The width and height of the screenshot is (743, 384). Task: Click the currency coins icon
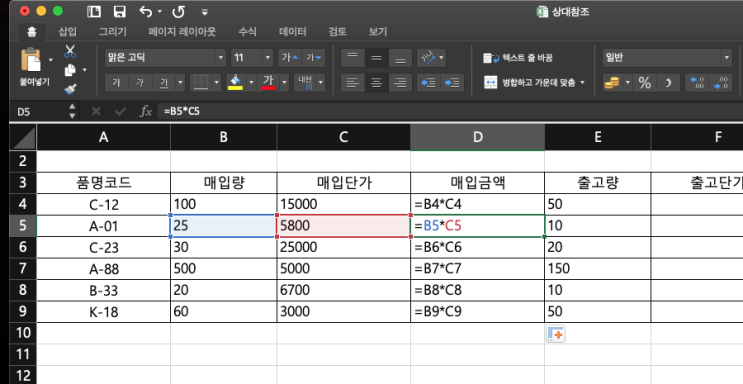coord(612,83)
